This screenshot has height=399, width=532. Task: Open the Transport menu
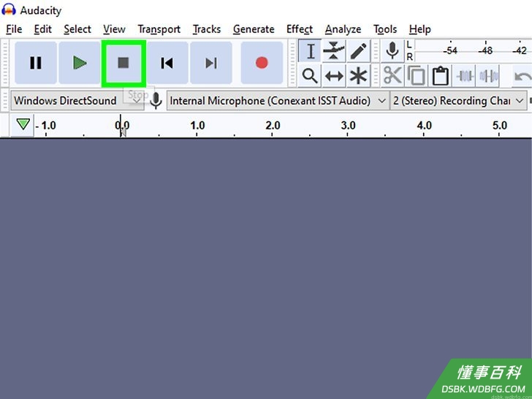click(159, 29)
